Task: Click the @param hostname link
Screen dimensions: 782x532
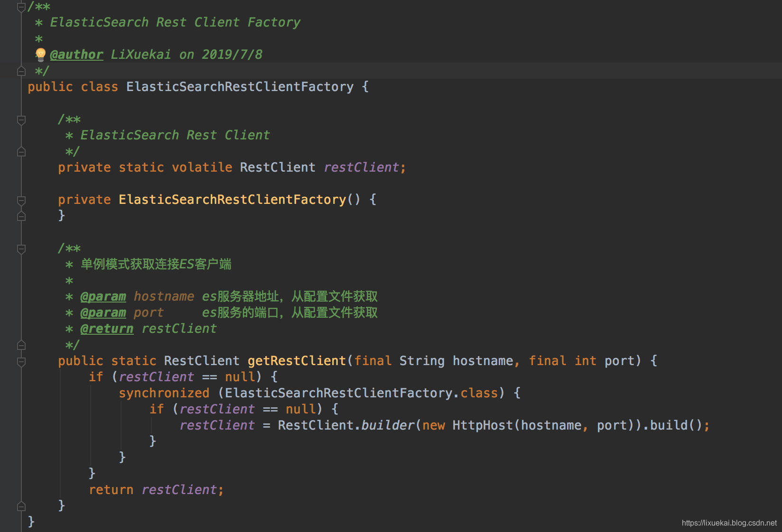Action: 103,296
